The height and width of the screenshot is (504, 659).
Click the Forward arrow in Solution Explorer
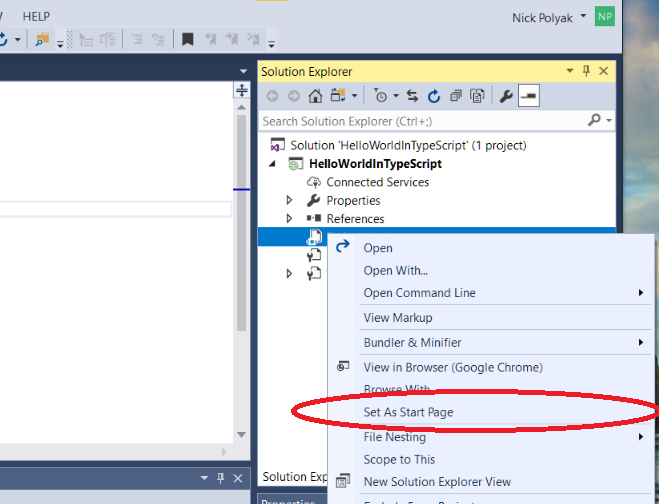point(294,96)
